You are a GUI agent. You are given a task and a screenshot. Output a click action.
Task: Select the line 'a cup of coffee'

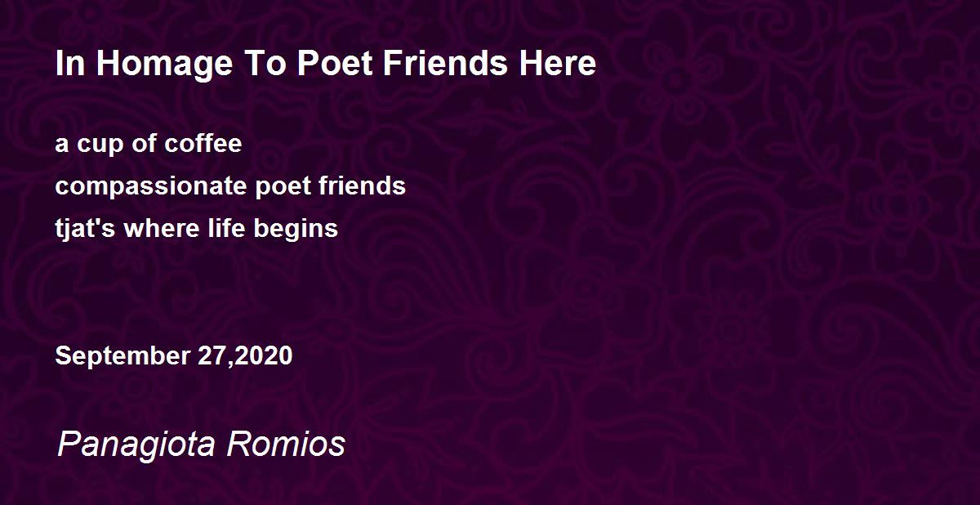(x=149, y=145)
